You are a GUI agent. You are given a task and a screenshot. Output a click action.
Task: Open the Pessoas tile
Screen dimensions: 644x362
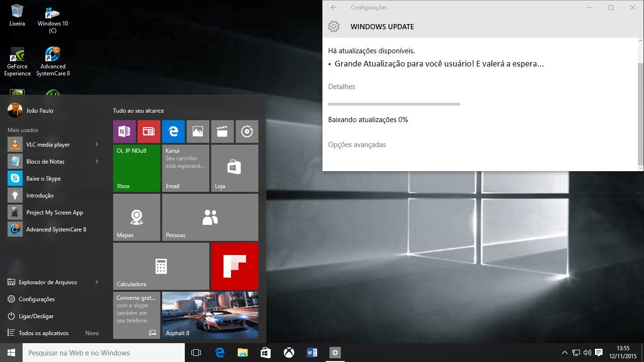(210, 217)
